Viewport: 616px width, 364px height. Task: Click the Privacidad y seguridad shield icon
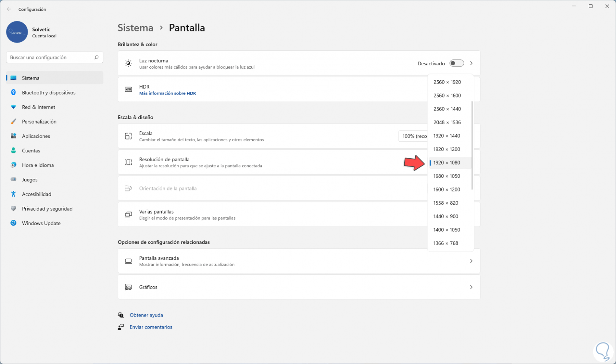pos(13,209)
